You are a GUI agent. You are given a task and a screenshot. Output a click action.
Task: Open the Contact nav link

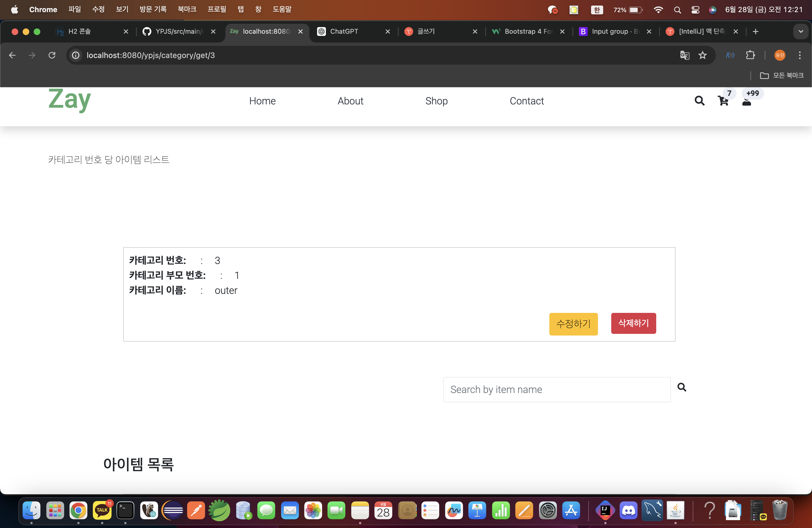tap(526, 101)
